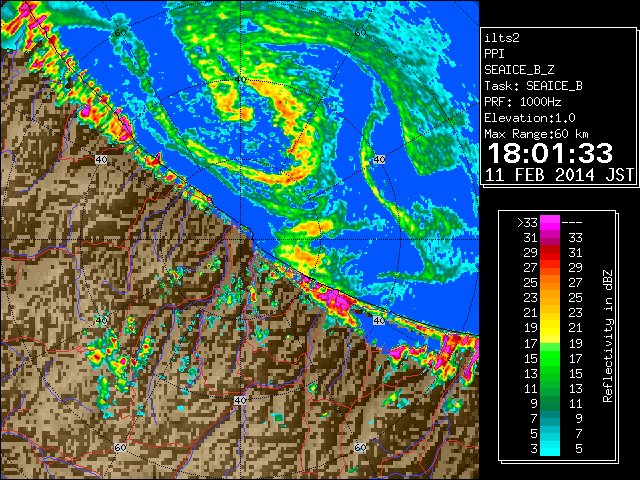Click the '40' label on land, west-southwest of center
The width and height of the screenshot is (640, 480).
click(x=101, y=320)
